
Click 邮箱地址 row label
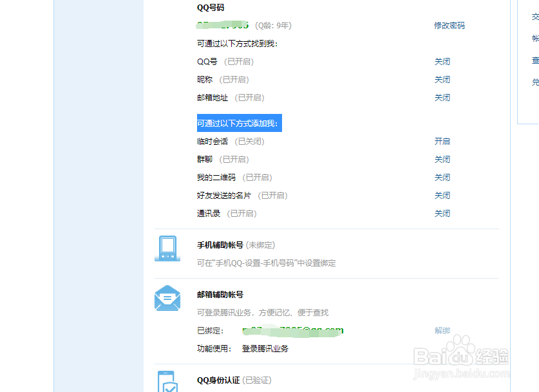(x=212, y=98)
